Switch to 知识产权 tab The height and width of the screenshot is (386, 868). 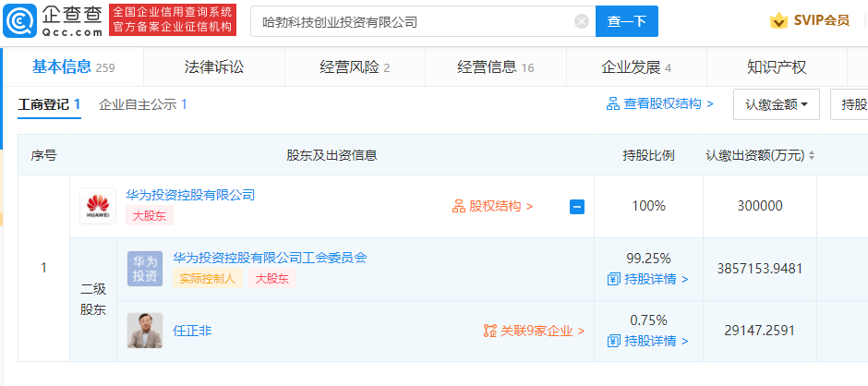click(x=777, y=67)
